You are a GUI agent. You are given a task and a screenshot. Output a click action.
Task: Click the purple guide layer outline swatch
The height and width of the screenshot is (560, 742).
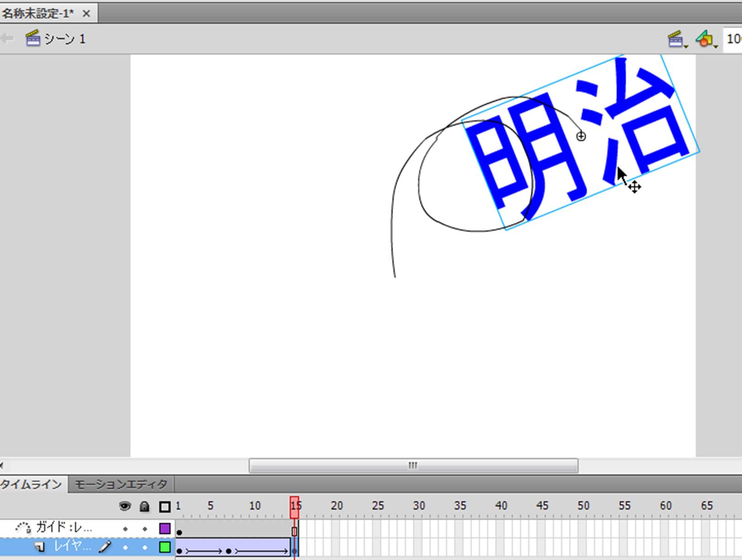(165, 528)
